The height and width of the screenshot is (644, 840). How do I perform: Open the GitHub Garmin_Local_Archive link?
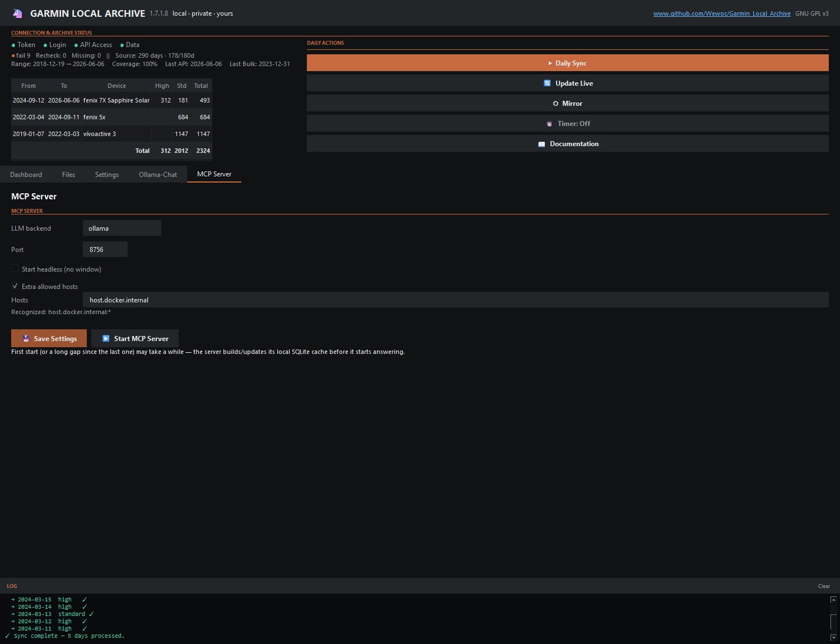(x=722, y=13)
